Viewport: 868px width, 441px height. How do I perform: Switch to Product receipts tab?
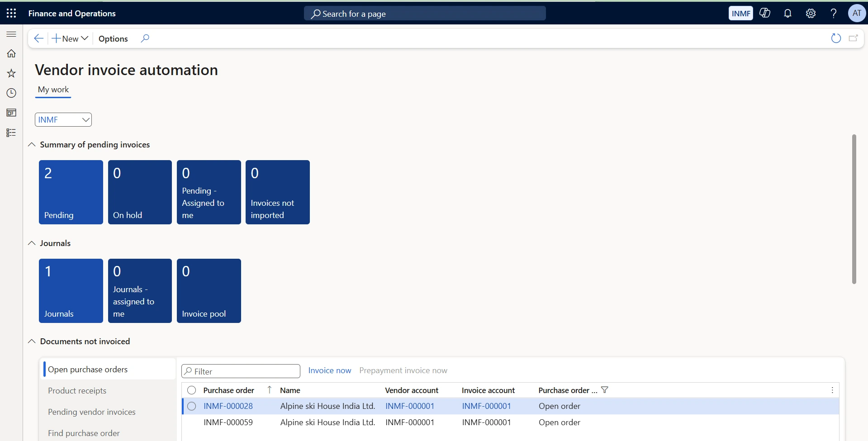click(x=77, y=391)
